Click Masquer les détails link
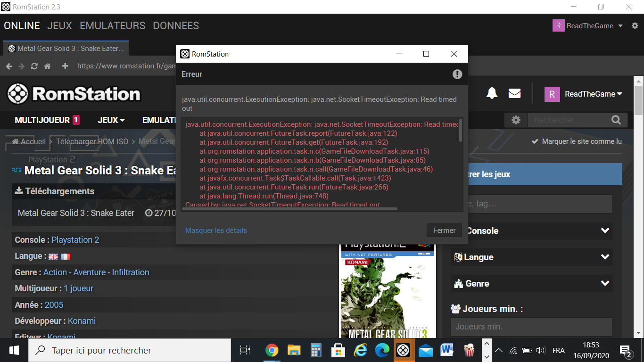Screen dimensions: 644x362 coord(216,230)
